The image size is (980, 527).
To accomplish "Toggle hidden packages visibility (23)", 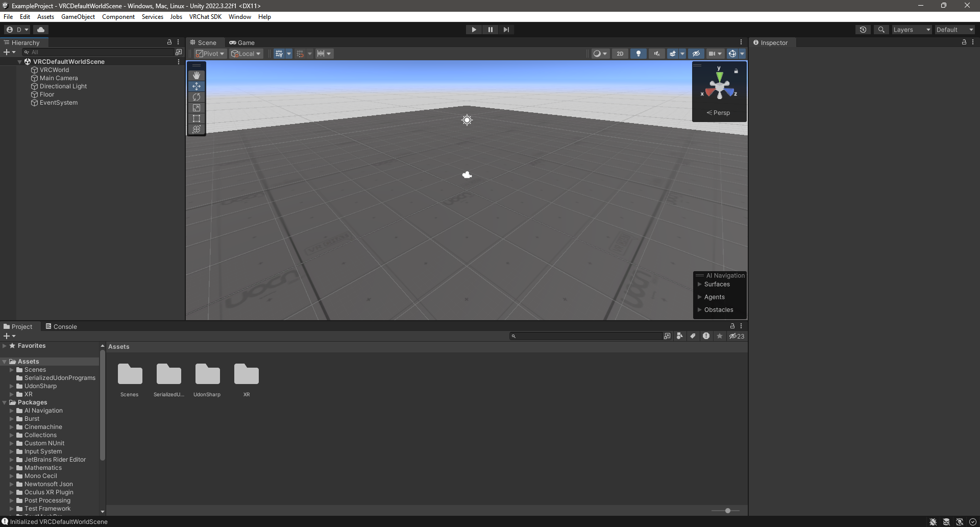I will pyautogui.click(x=737, y=336).
